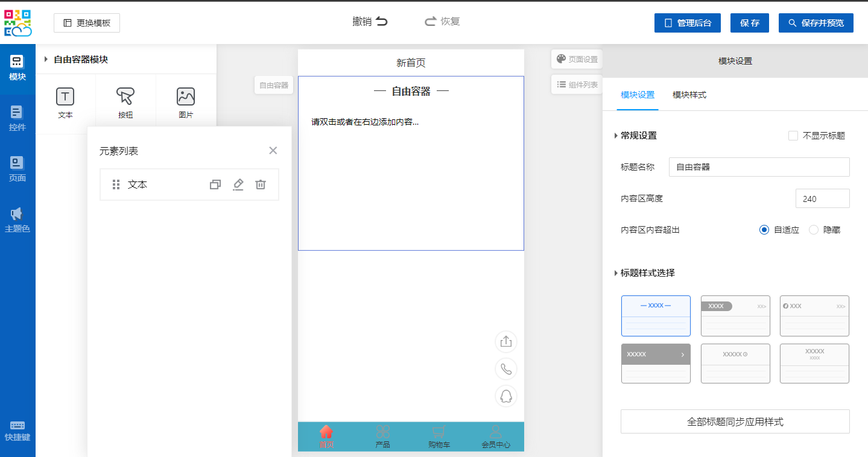Switch to the 模块样式 tab

pos(689,95)
